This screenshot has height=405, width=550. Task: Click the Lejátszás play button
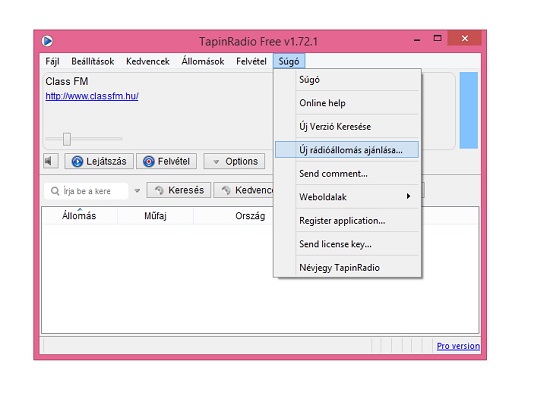tap(99, 161)
